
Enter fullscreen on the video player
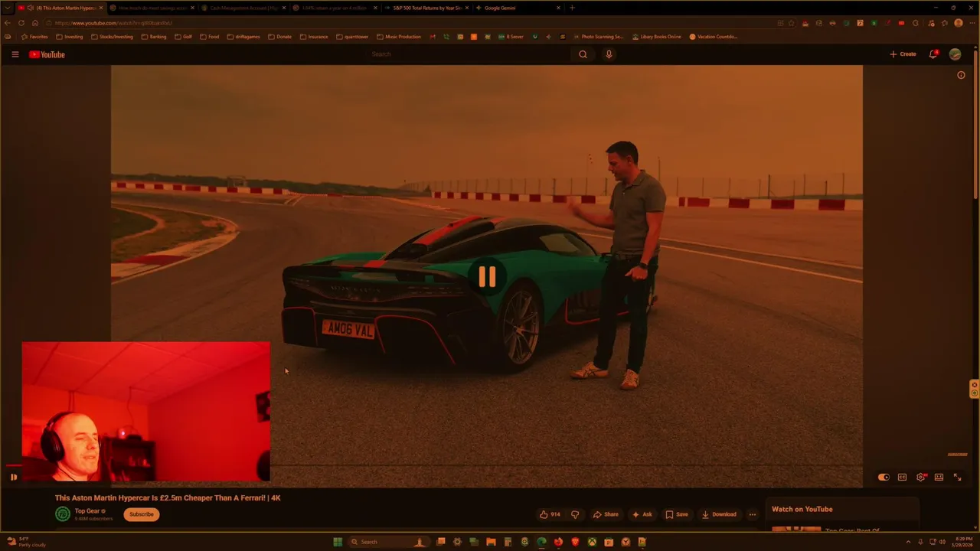pos(957,477)
